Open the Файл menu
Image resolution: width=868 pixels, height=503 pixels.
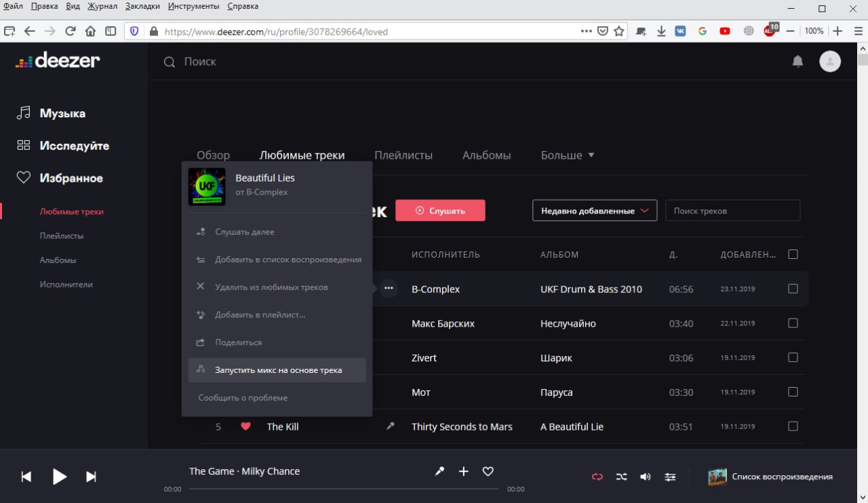point(13,6)
